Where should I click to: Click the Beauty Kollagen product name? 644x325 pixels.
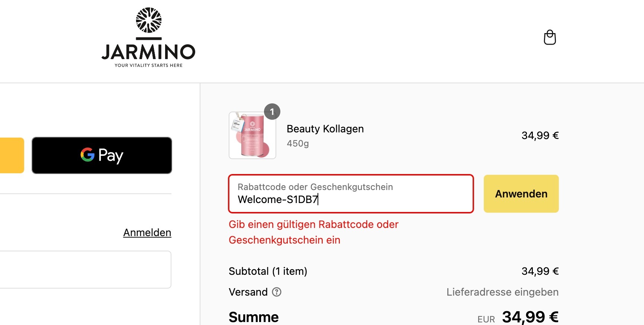click(325, 129)
